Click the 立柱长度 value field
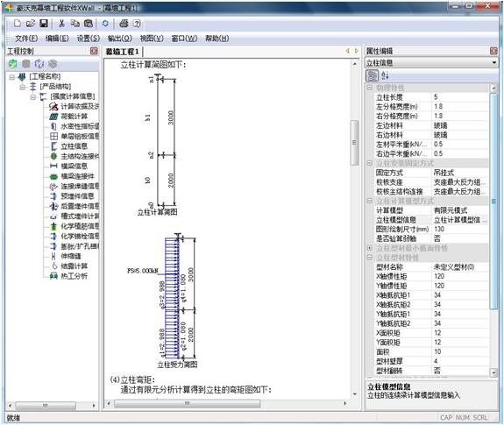 459,97
